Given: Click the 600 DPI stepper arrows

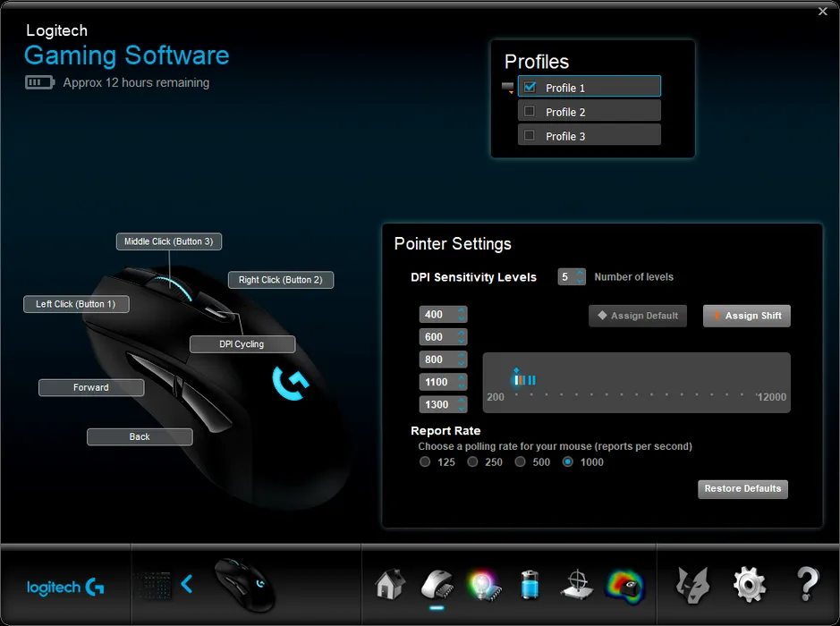Looking at the screenshot, I should (x=462, y=337).
